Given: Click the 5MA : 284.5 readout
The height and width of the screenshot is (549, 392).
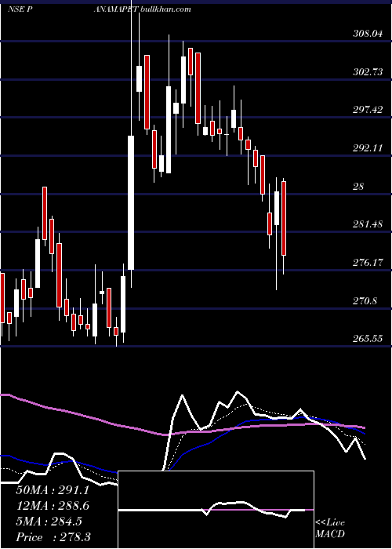Looking at the screenshot, I should (49, 522).
